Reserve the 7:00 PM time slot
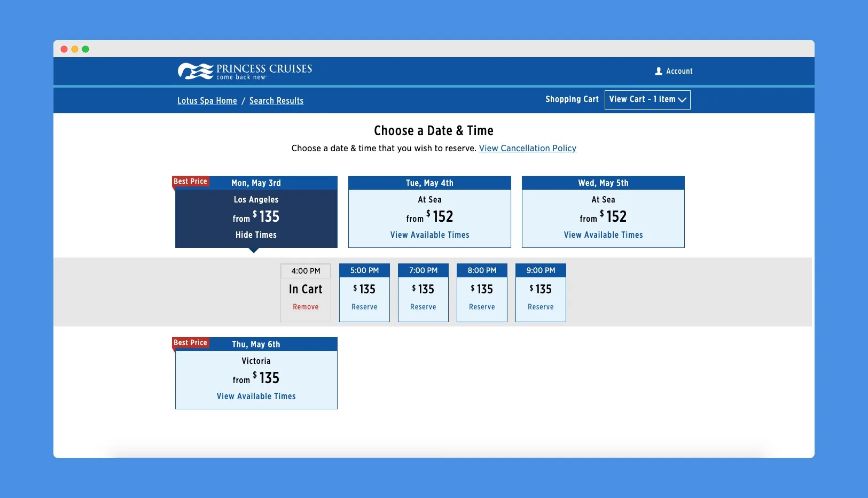This screenshot has width=868, height=498. click(x=423, y=307)
